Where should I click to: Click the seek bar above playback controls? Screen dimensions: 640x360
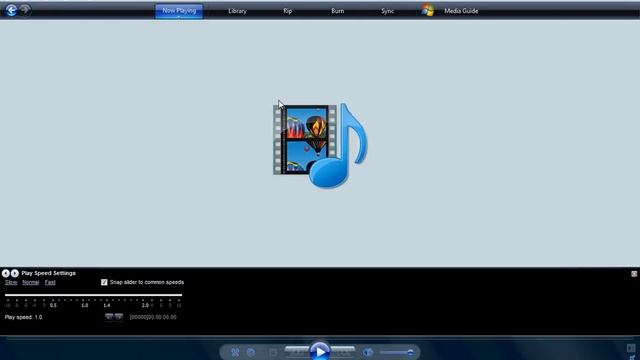[320, 338]
